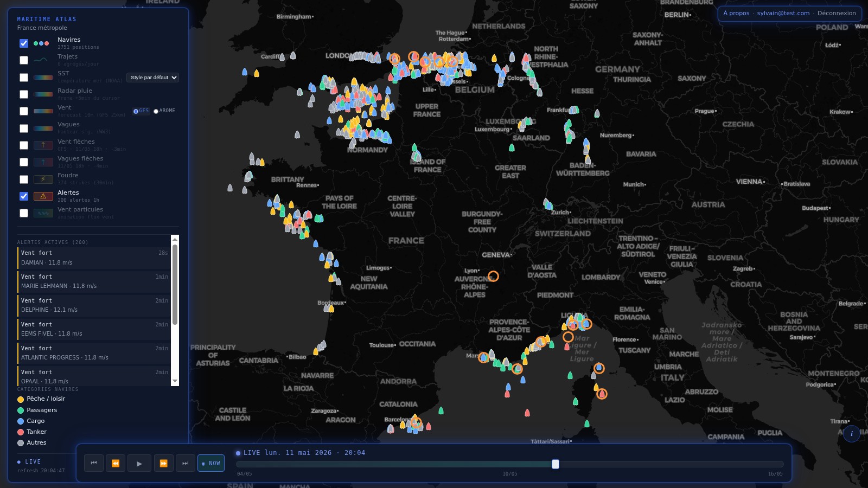Screen dimensions: 868x488
Task: Click Déconnexion to log out
Action: point(837,14)
